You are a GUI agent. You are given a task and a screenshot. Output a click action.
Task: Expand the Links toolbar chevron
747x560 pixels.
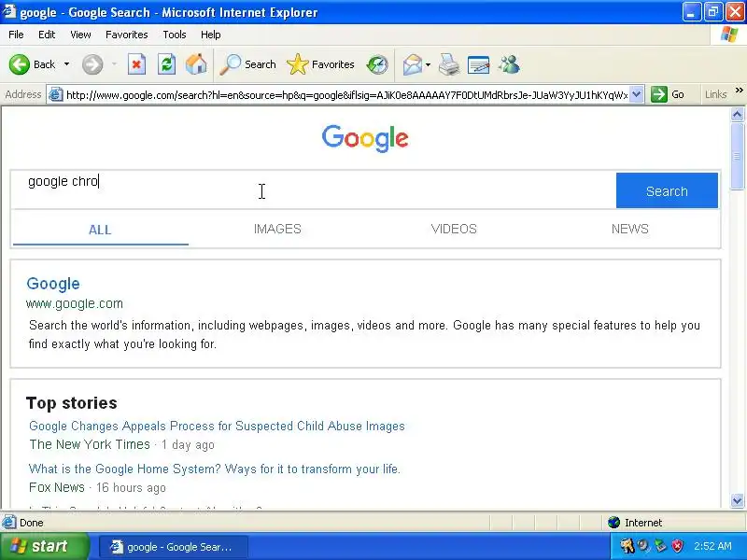(739, 91)
